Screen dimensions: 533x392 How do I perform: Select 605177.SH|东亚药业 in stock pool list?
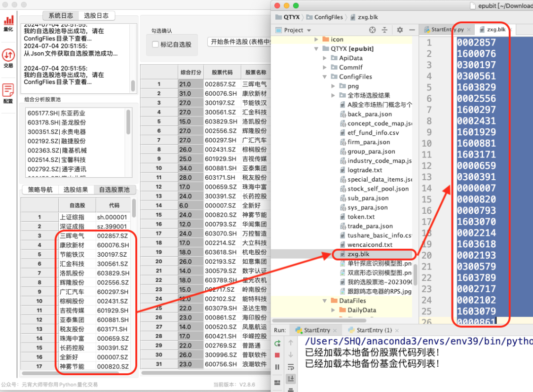(x=56, y=113)
